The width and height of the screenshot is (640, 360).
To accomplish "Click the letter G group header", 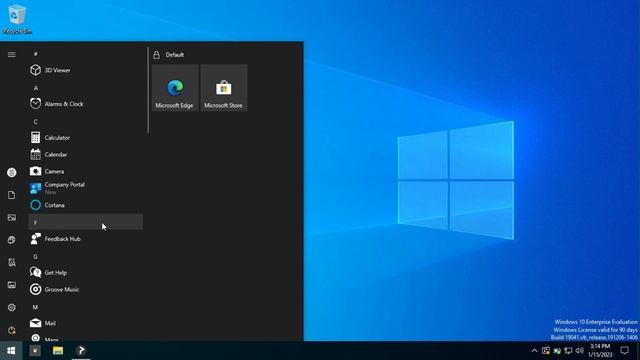I will tap(86, 256).
